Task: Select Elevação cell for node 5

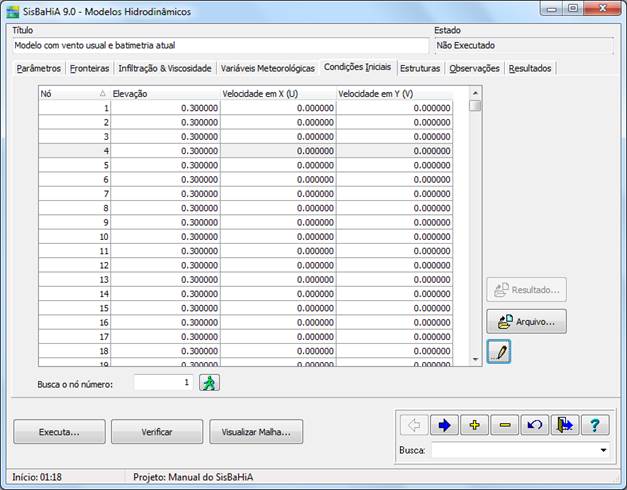Action: click(x=166, y=165)
